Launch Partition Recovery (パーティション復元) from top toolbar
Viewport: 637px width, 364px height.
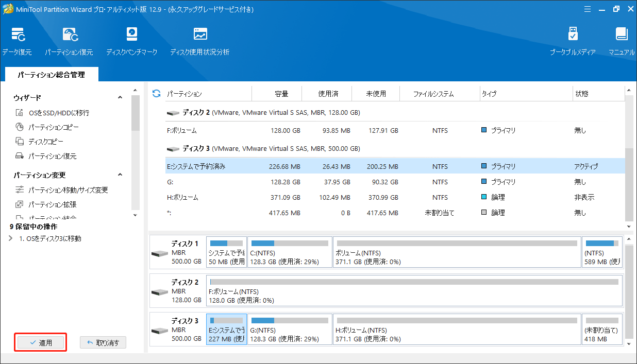click(69, 41)
